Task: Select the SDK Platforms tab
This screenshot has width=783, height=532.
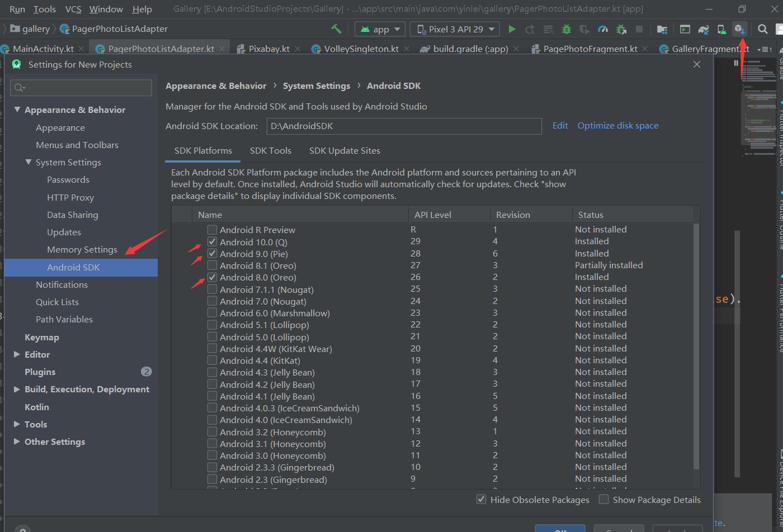Action: point(203,150)
